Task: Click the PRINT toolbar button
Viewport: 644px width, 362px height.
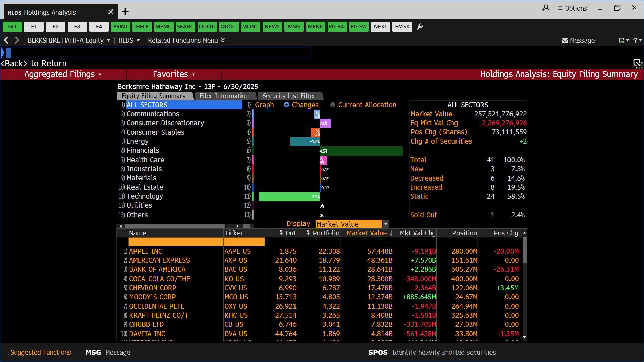Action: pos(120,27)
